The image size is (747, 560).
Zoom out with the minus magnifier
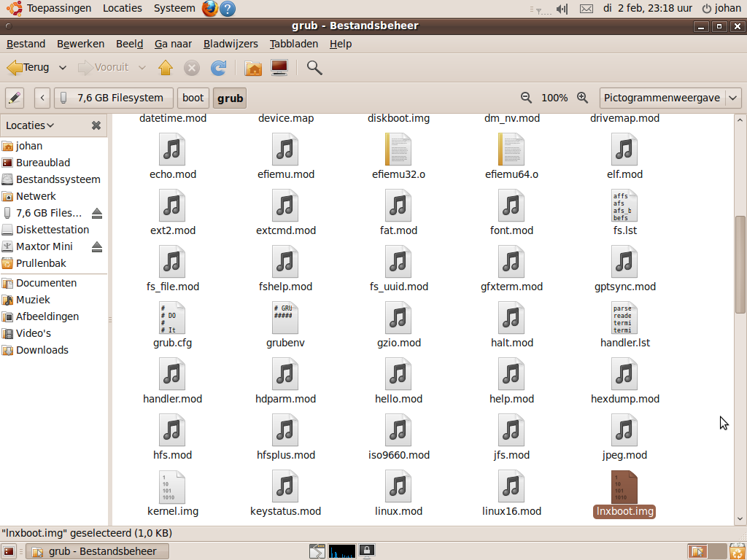(x=526, y=98)
